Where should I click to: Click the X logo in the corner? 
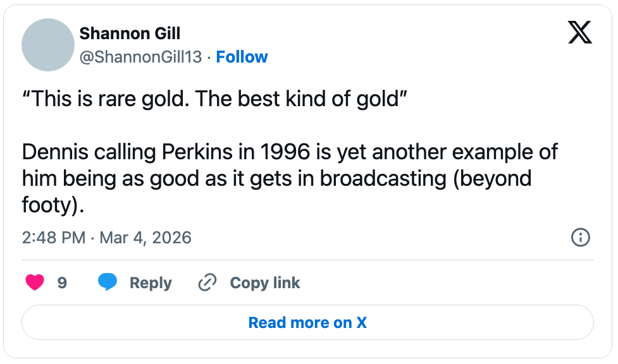pyautogui.click(x=579, y=32)
